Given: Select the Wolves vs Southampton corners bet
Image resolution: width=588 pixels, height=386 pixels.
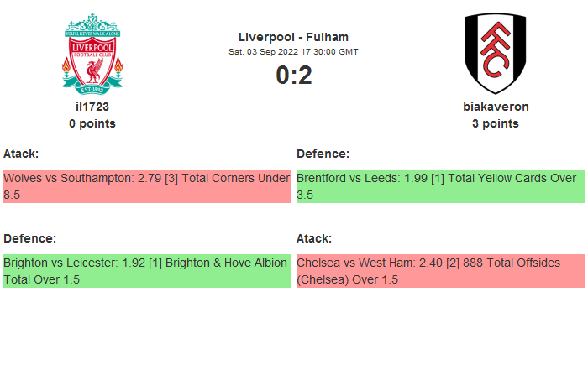Looking at the screenshot, I should (x=147, y=186).
